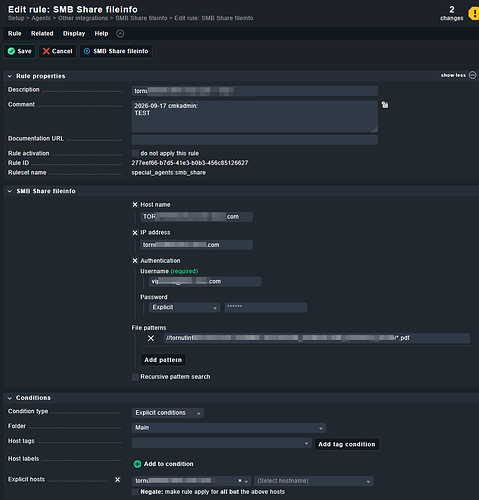Click into the file pattern path field
Image resolution: width=479 pixels, height=500 pixels.
tap(317, 338)
